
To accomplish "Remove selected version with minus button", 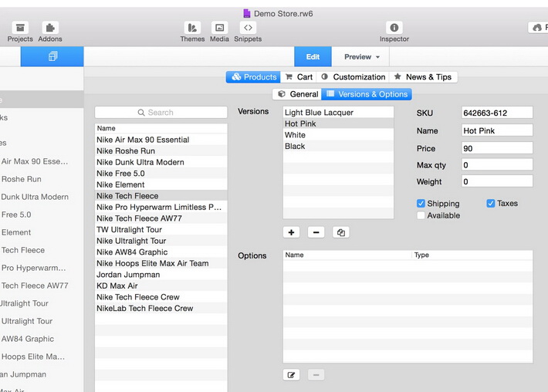I will 316,232.
